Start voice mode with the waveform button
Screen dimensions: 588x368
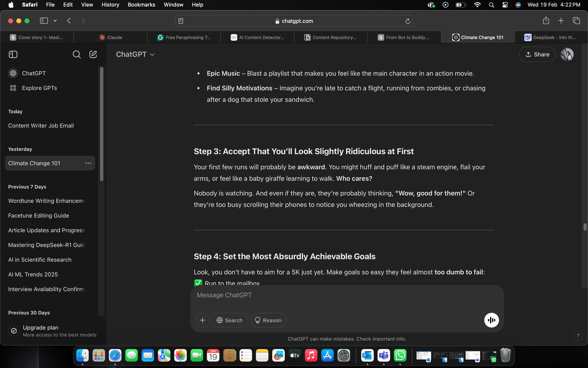(491, 320)
